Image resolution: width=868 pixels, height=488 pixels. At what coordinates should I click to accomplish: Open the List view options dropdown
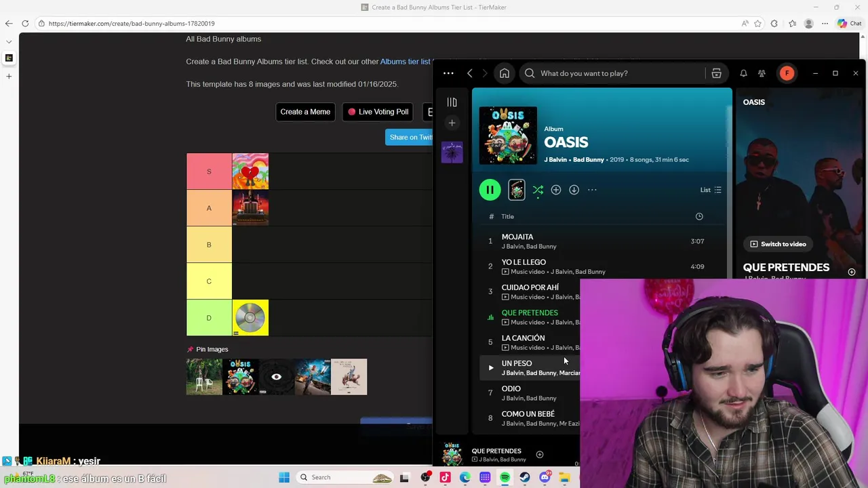point(711,190)
